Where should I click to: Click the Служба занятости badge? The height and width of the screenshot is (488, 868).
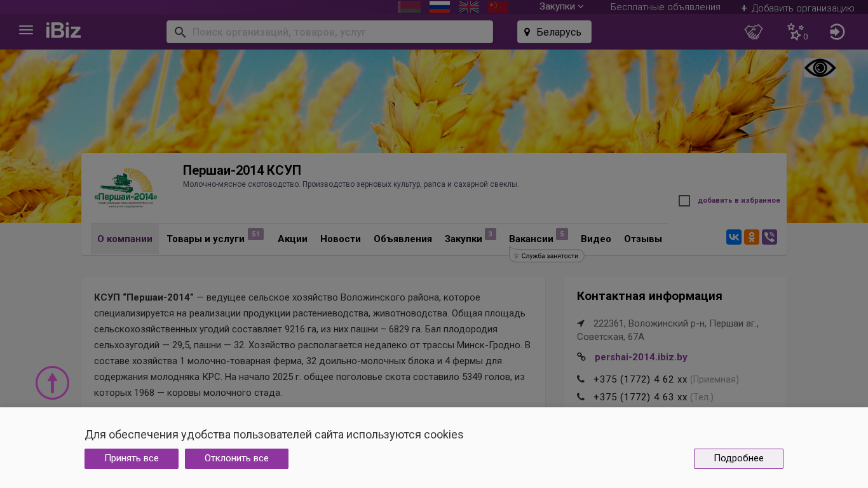(546, 255)
